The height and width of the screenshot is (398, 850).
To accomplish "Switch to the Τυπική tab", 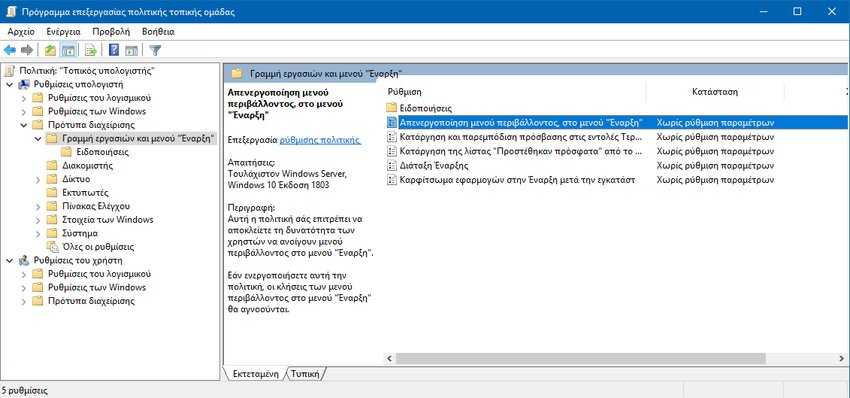I will (x=306, y=374).
